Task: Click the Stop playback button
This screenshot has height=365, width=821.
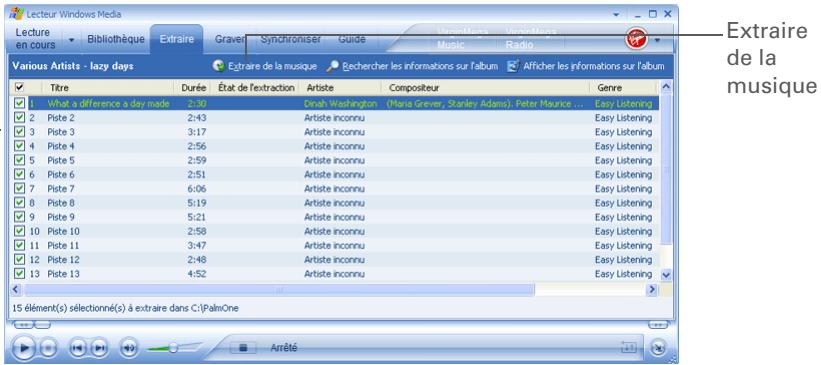Action: [x=48, y=348]
